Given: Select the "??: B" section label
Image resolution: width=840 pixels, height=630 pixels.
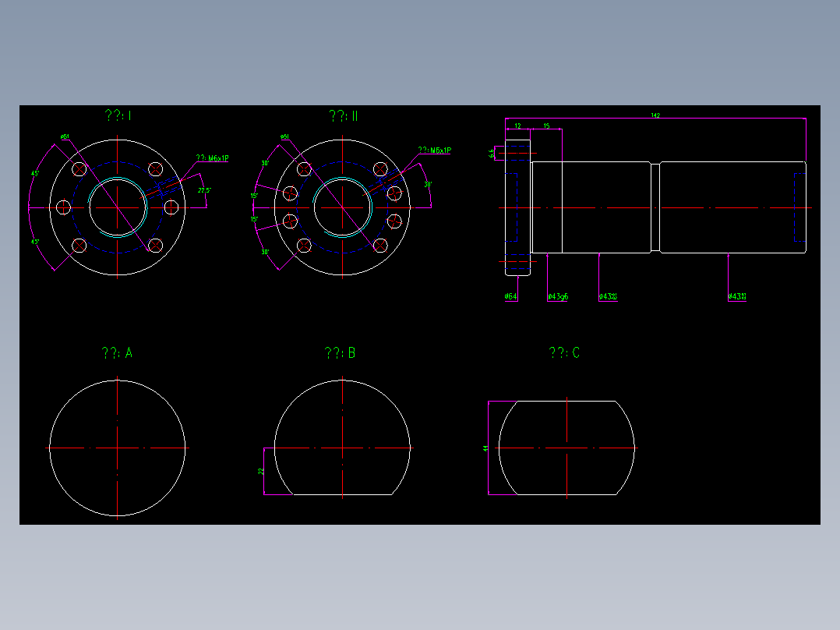Looking at the screenshot, I should coord(341,352).
